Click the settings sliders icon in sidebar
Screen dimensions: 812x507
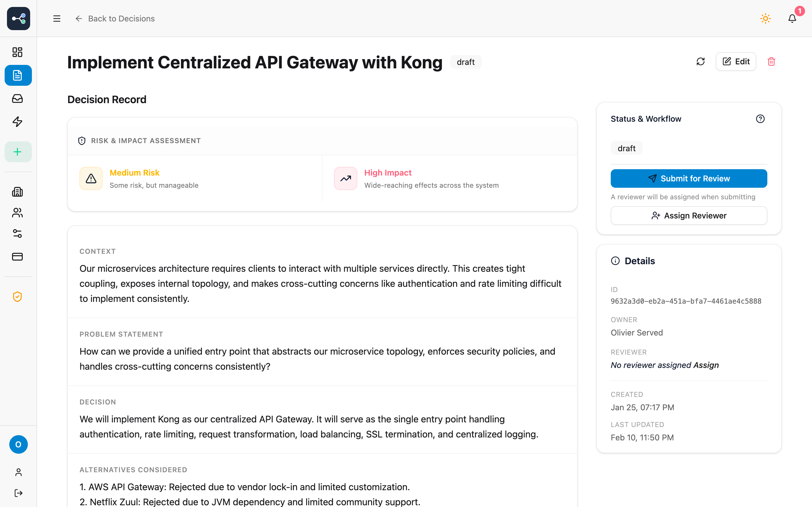tap(18, 234)
